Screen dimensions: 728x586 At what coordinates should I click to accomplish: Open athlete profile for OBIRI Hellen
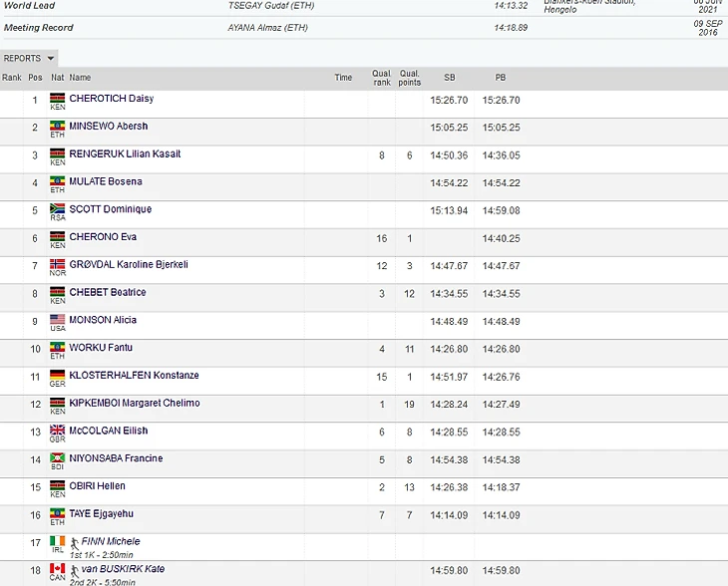click(x=97, y=486)
